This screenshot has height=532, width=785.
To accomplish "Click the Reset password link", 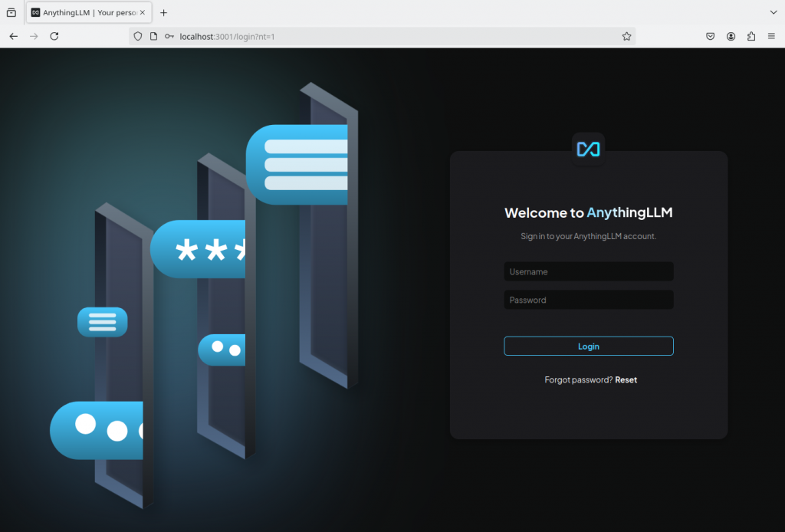I will tap(626, 379).
